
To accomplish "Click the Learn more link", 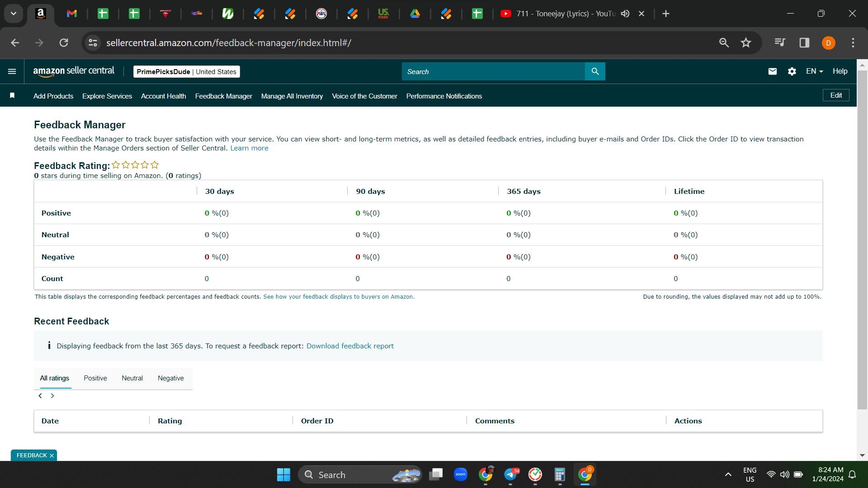I will click(x=249, y=148).
